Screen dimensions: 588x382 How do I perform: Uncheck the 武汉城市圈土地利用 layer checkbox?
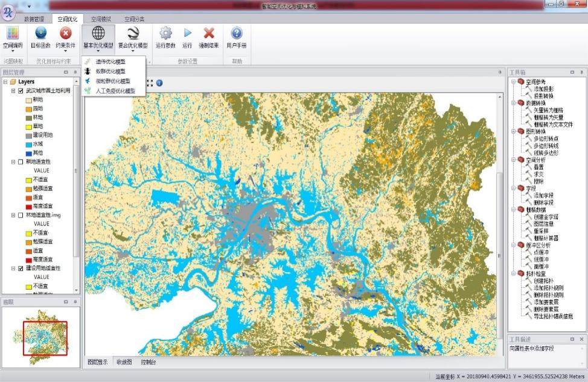coord(21,91)
